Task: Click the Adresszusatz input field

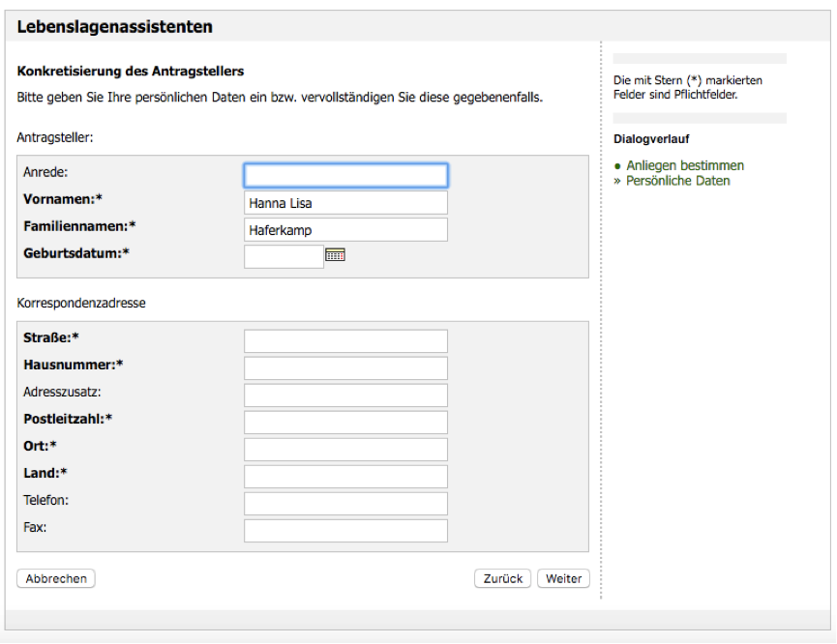Action: 345,395
